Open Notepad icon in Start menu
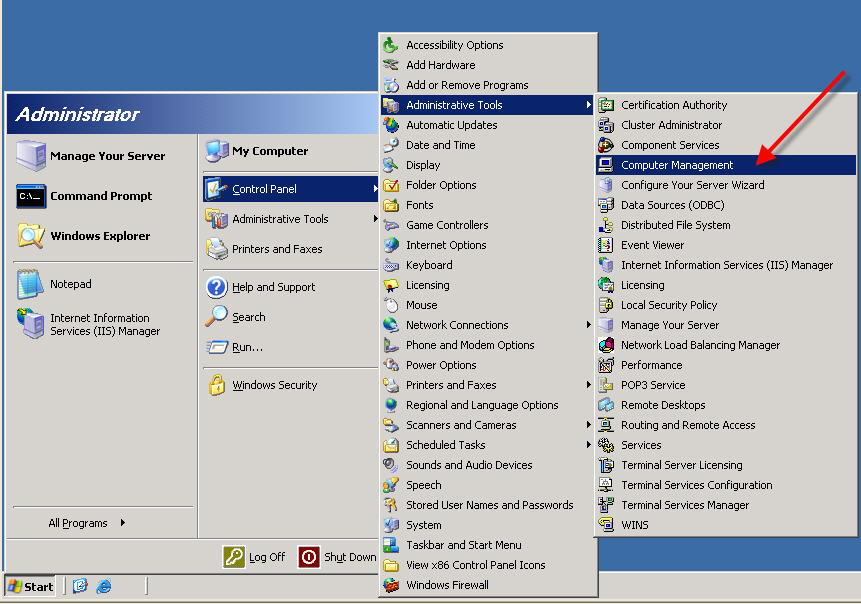The image size is (861, 604). pos(30,284)
